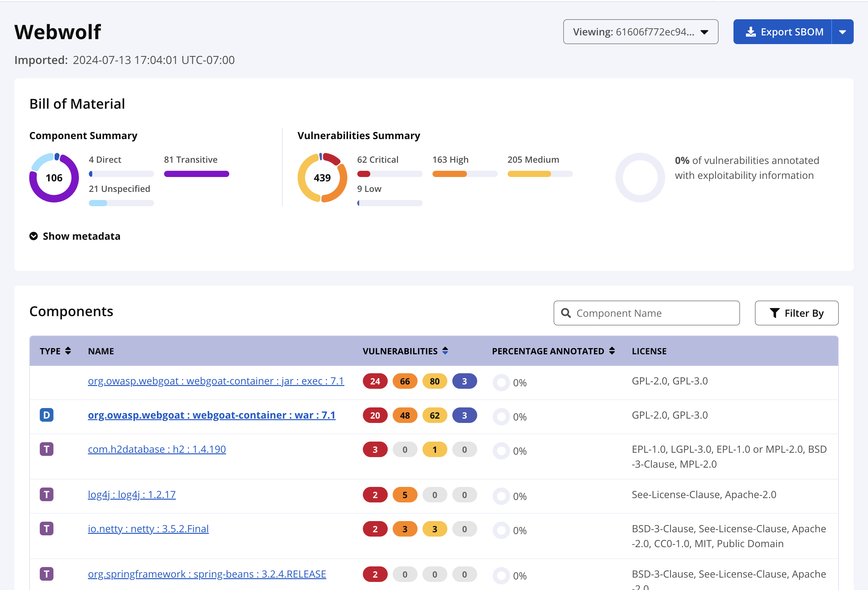Viewport: 868px width, 590px height.
Task: Click the filter funnel icon
Action: coord(774,313)
